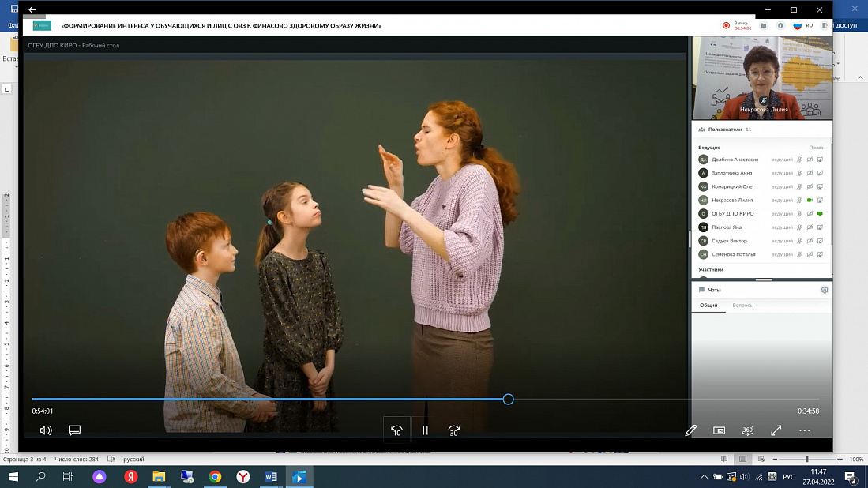Screen dimensions: 868x488
Task: Switch to Word from the taskbar
Action: tap(271, 476)
